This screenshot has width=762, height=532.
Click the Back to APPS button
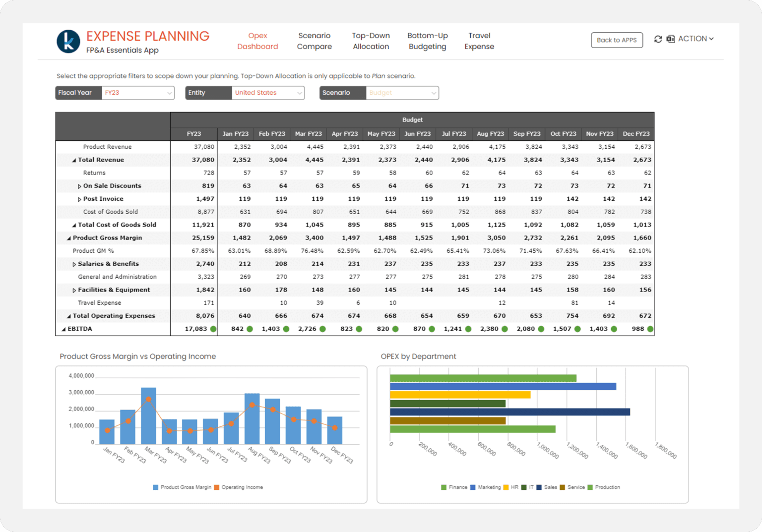click(x=617, y=40)
